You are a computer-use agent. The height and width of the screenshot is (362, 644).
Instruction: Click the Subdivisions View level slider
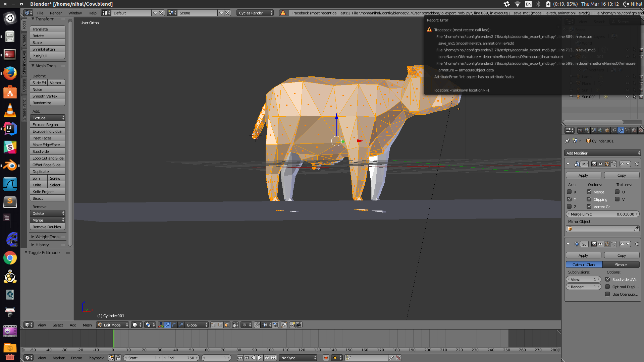(584, 279)
